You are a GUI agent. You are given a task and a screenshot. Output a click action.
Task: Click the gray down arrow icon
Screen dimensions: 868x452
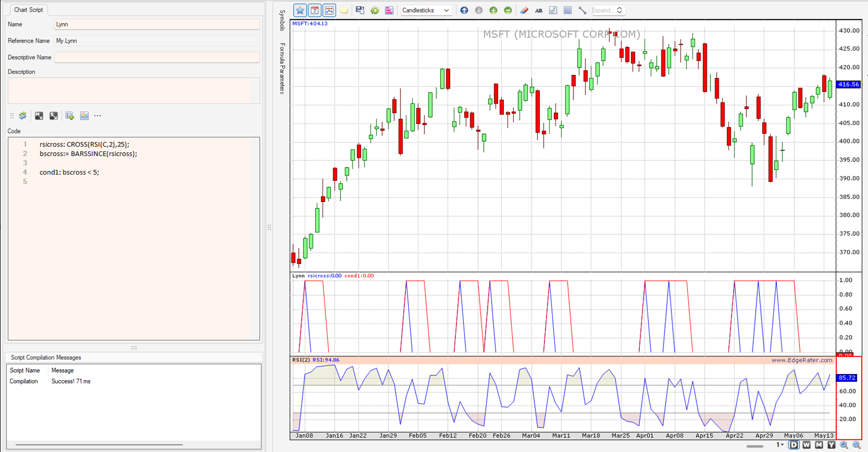[x=479, y=10]
